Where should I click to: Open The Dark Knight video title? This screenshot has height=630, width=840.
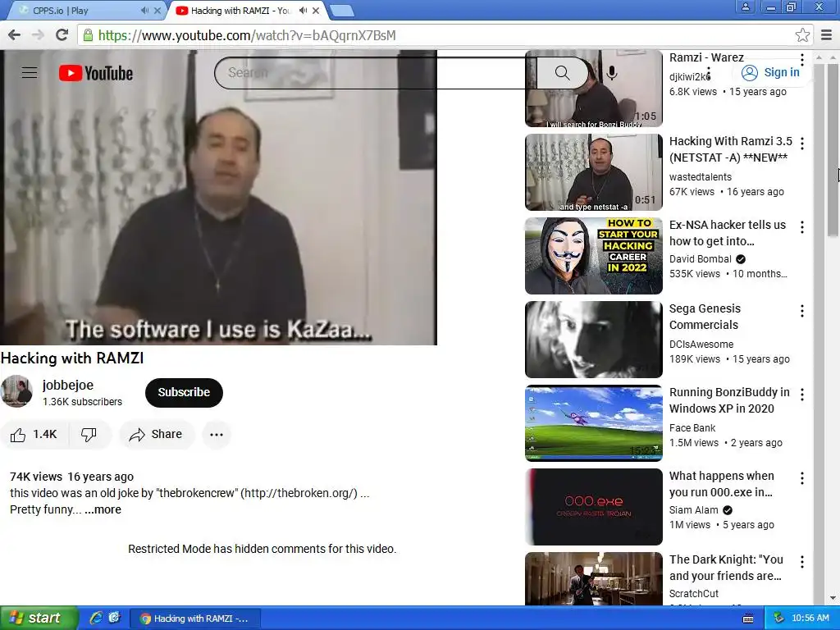pyautogui.click(x=726, y=568)
